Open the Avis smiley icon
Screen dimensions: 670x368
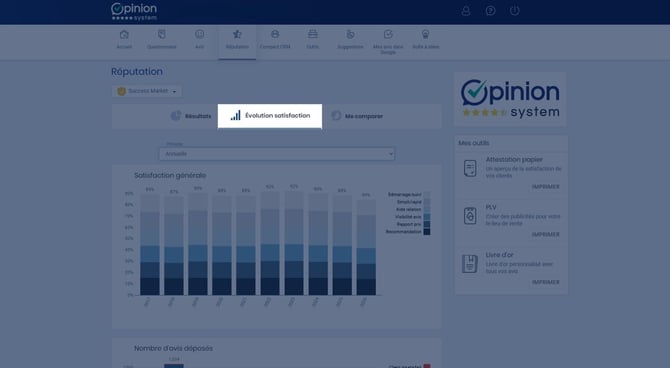tap(200, 34)
